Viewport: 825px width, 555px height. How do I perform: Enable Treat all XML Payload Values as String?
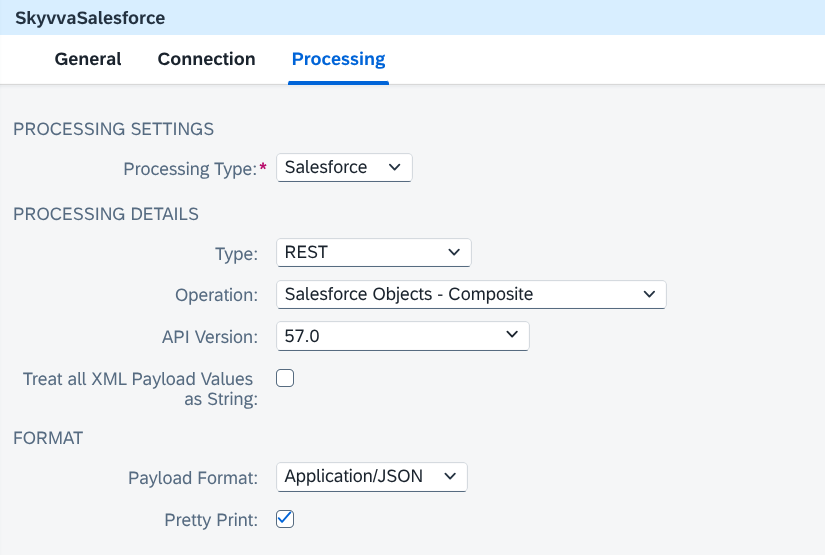pos(285,378)
